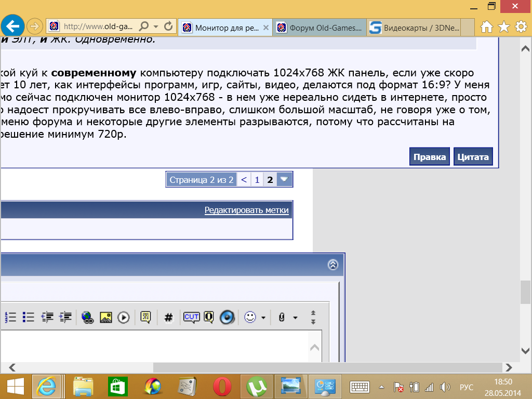532x399 pixels.
Task: Open the taskbar clock showing 18:50
Action: [x=503, y=387]
